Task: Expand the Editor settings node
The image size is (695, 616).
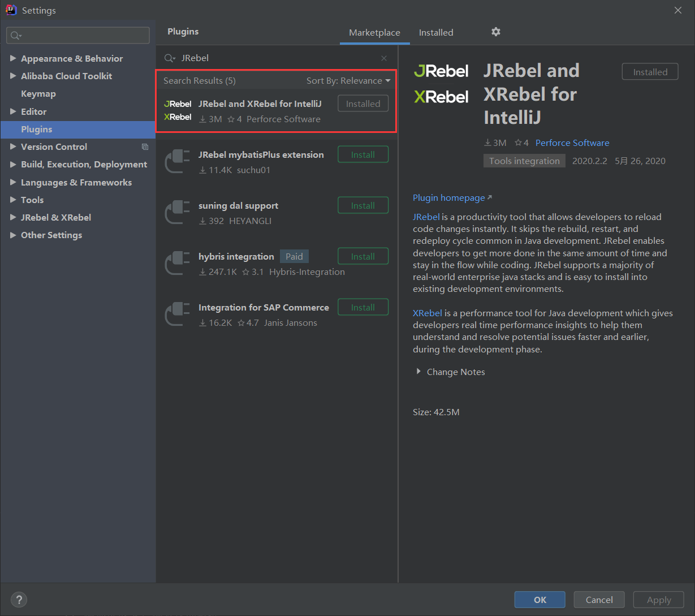Action: coord(13,111)
